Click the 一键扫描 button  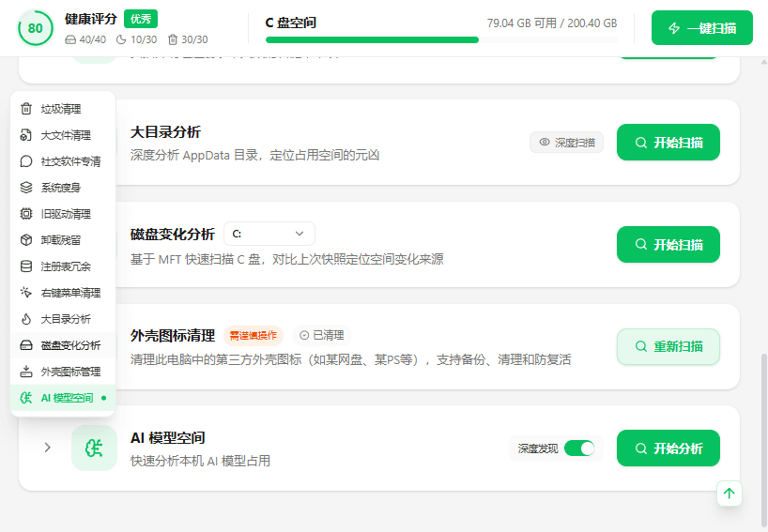pyautogui.click(x=702, y=28)
